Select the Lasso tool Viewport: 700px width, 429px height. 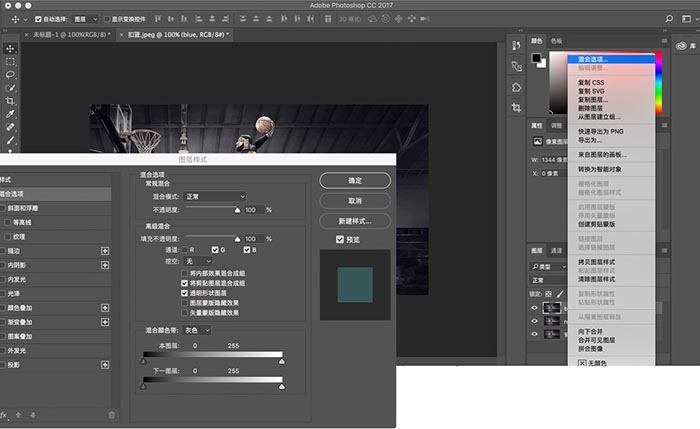click(x=10, y=75)
